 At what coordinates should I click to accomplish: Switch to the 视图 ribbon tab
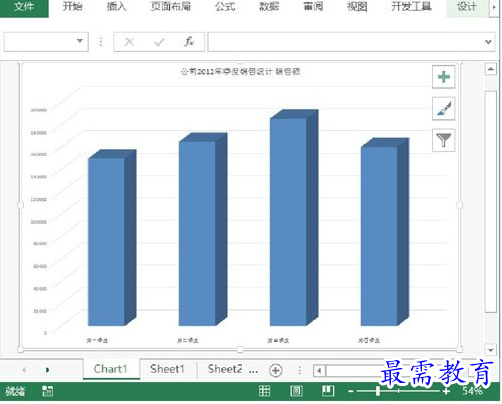357,7
